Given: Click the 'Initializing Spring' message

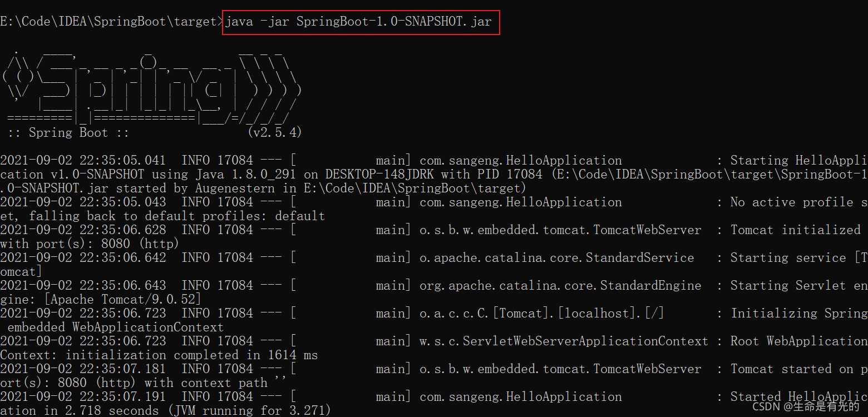Looking at the screenshot, I should pyautogui.click(x=798, y=314).
